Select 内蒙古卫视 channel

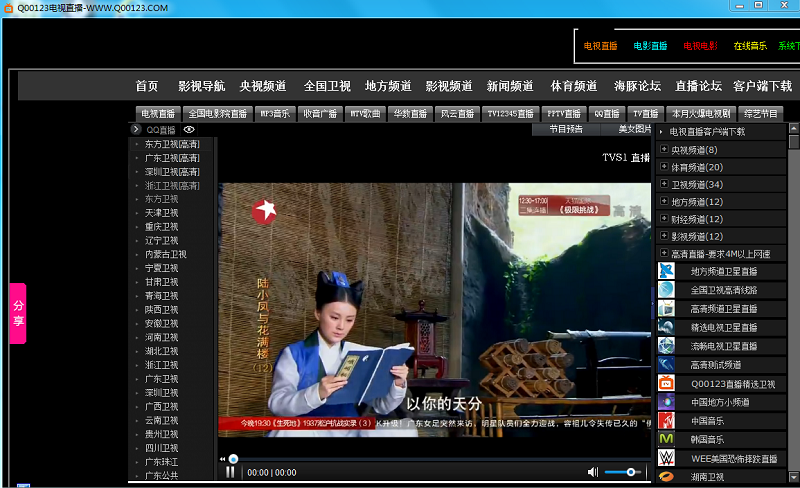tap(165, 254)
